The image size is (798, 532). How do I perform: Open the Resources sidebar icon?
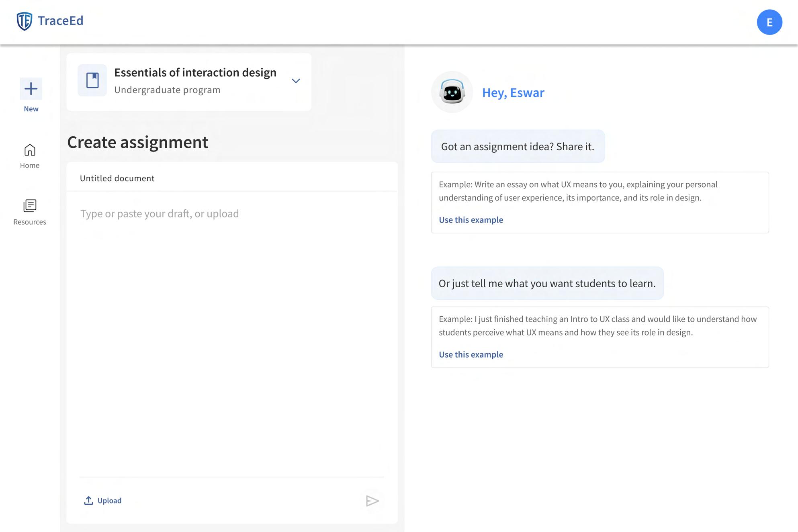30,206
